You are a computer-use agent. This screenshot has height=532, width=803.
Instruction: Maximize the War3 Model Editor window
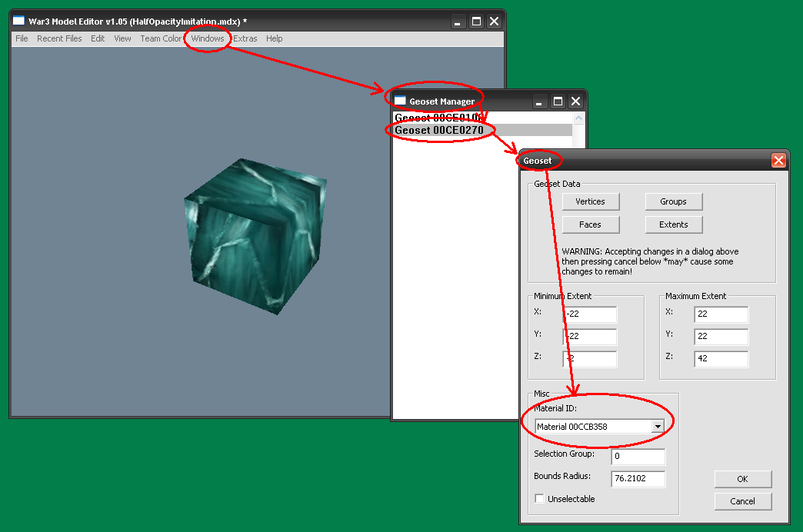[x=476, y=21]
